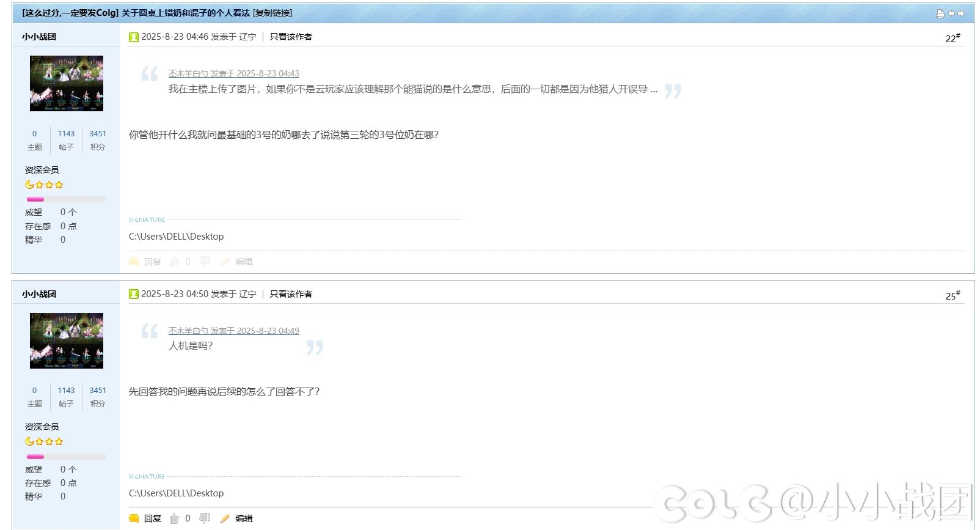Open quoted post link dated 04:49
Image resolution: width=980 pixels, height=530 pixels.
(234, 331)
